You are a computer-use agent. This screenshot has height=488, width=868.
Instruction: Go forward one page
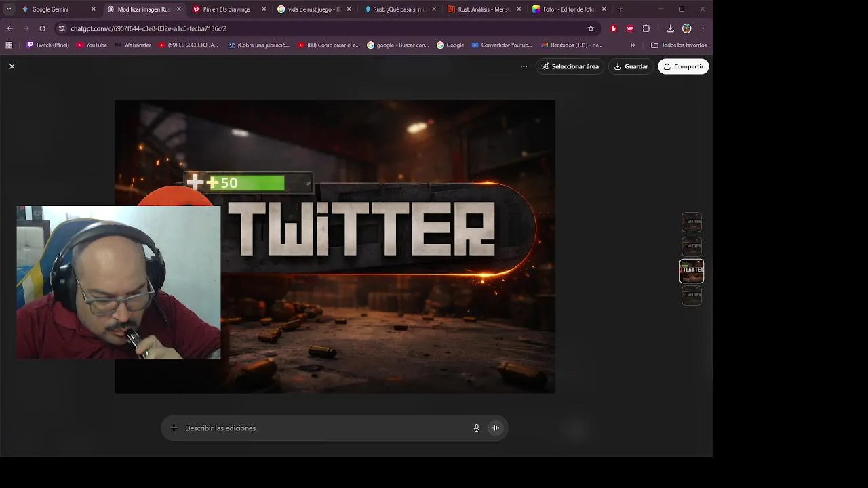[26, 28]
